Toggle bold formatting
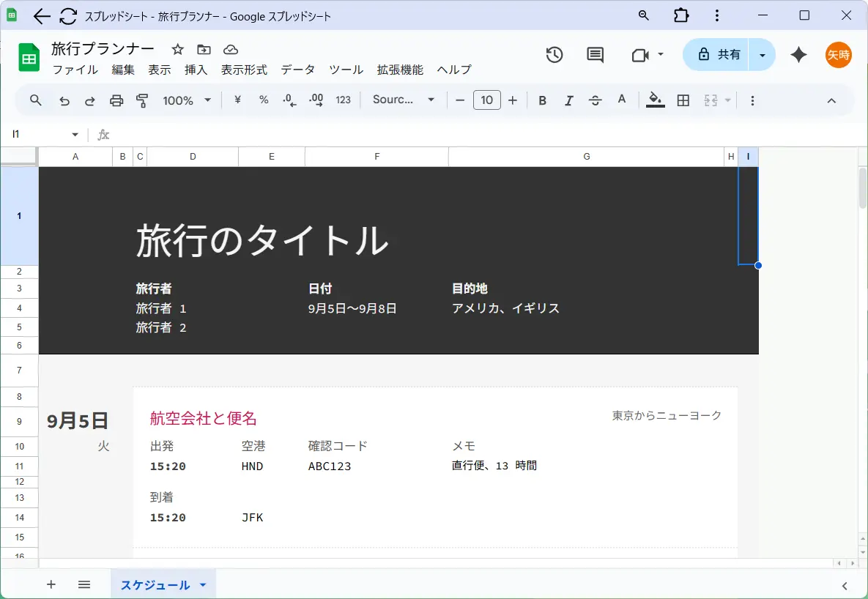This screenshot has width=868, height=599. [542, 100]
